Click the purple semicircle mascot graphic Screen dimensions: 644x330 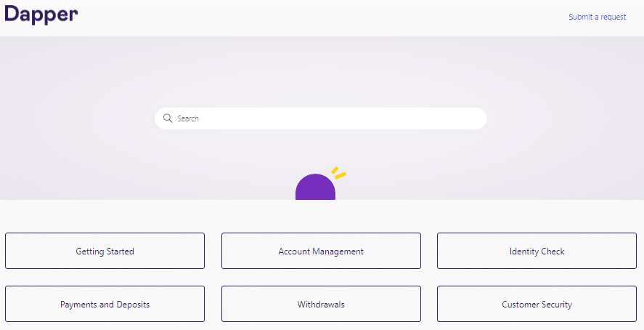pos(315,188)
